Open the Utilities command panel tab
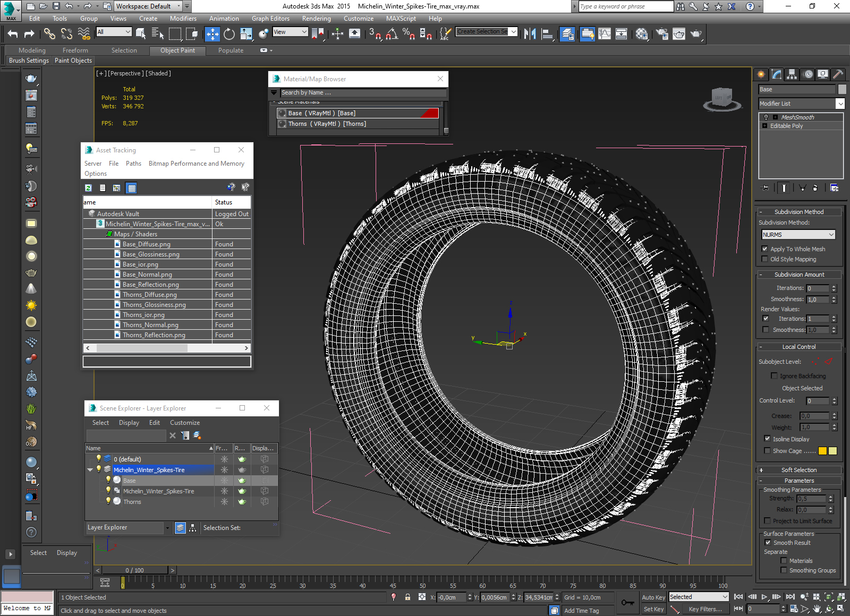 [x=838, y=74]
